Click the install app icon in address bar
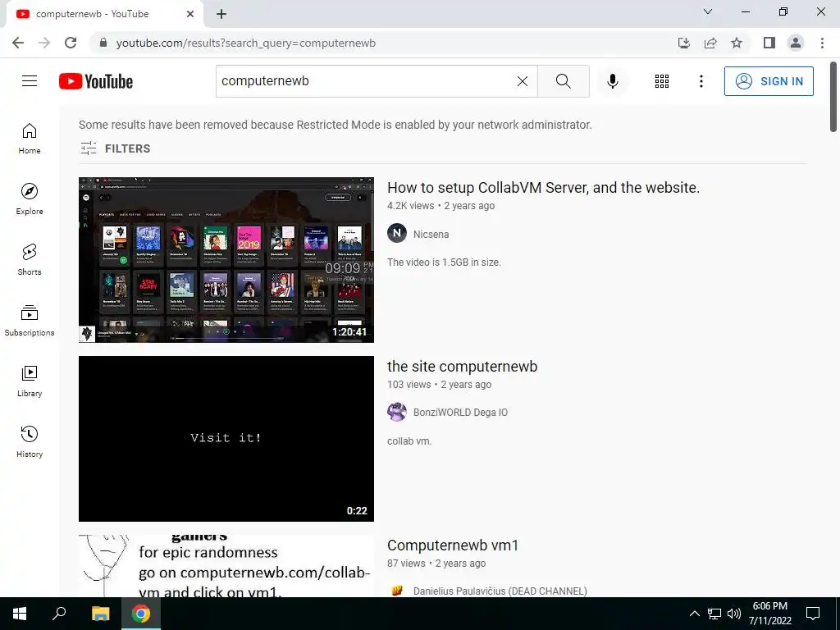 tap(684, 43)
